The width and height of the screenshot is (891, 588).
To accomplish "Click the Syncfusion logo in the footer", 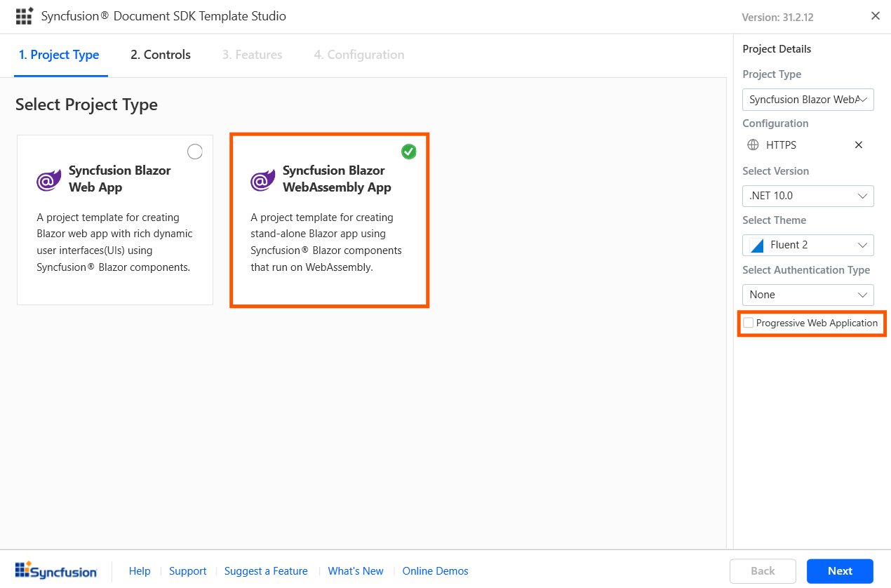I will tap(56, 570).
